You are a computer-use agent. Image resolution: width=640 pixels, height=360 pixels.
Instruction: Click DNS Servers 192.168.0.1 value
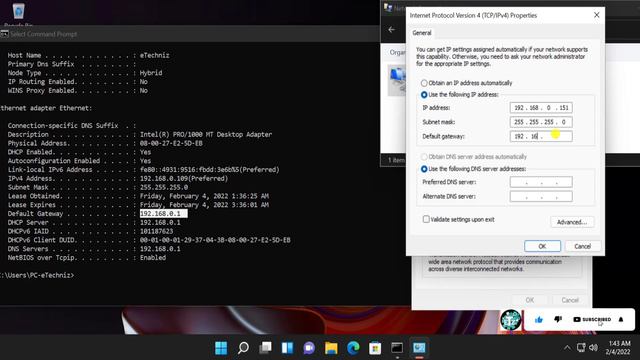(x=160, y=249)
